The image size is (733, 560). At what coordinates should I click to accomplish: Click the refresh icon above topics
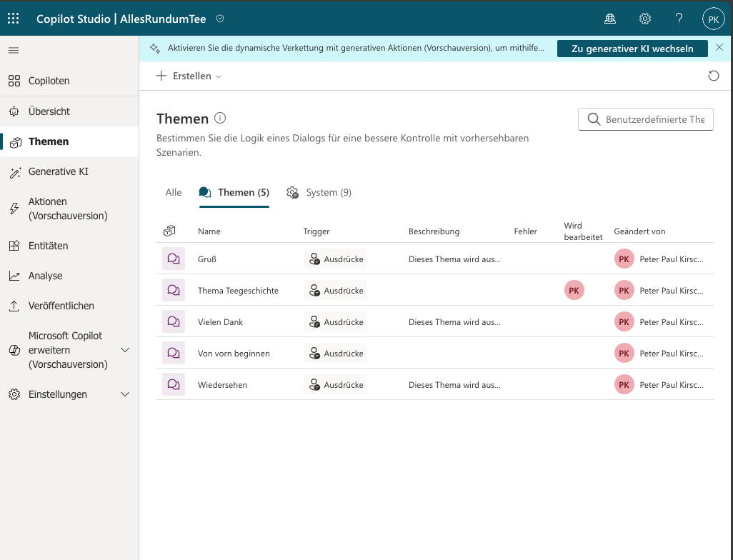coord(714,76)
